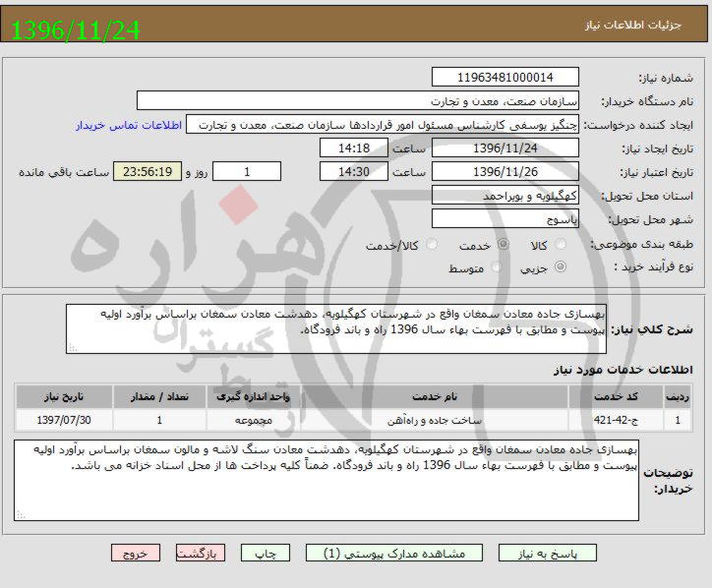
Task: Select the متوسط purchase process option
Action: (x=497, y=267)
